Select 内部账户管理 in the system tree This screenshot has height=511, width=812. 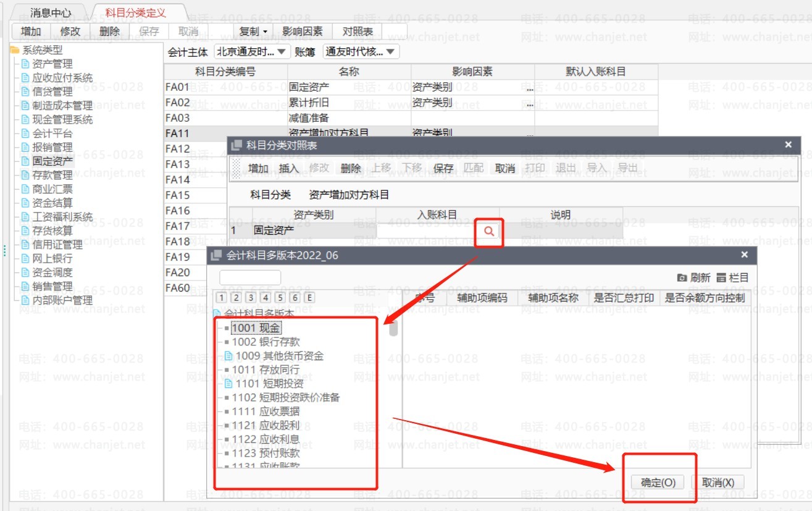62,300
